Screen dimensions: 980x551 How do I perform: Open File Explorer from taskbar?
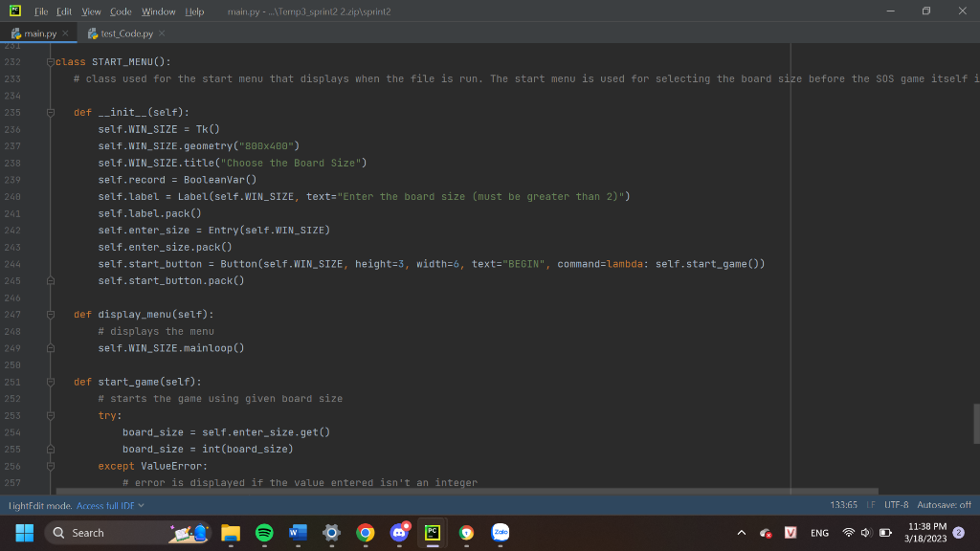pyautogui.click(x=231, y=533)
